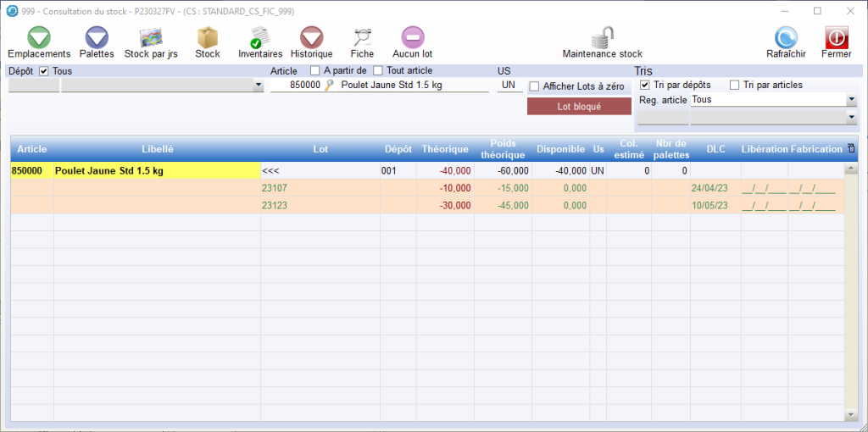The width and height of the screenshot is (868, 432).
Task: Expand dropdown below Reg. article
Action: 851,118
